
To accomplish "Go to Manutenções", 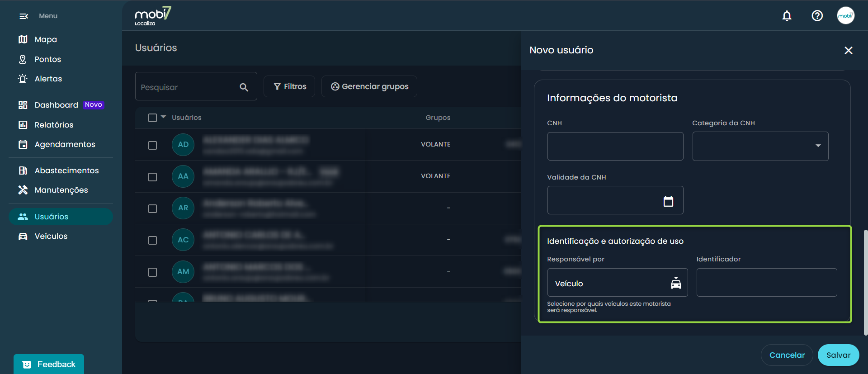I will tap(61, 190).
